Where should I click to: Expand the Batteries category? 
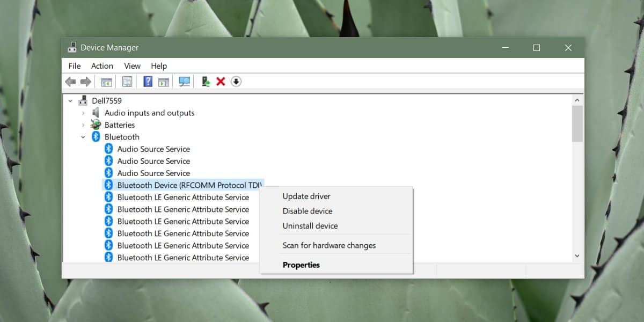(83, 125)
